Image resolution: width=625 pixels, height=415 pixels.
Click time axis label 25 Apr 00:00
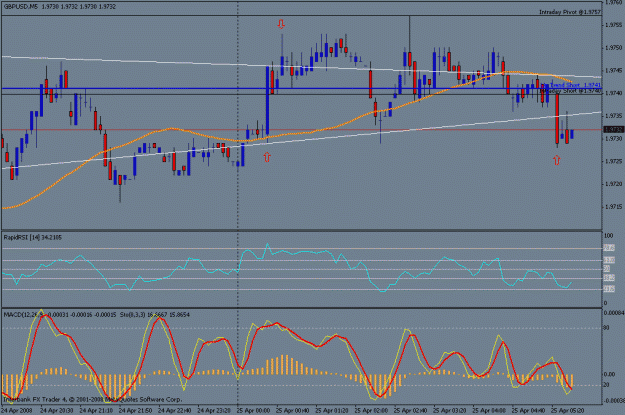(253, 410)
